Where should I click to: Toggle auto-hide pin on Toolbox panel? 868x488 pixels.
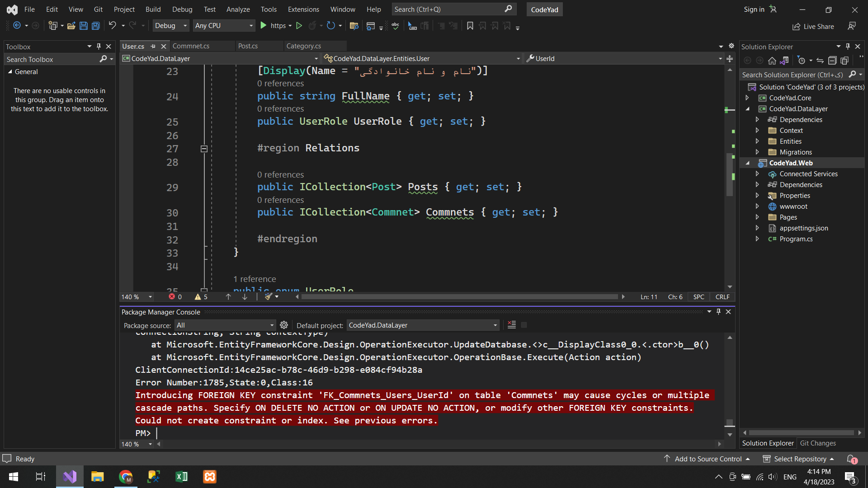99,47
